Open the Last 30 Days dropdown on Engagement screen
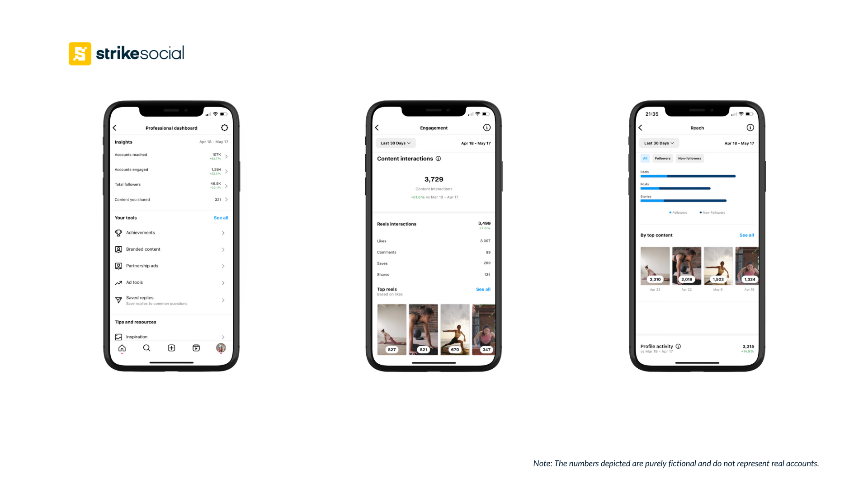Image resolution: width=868 pixels, height=488 pixels. 394,143
